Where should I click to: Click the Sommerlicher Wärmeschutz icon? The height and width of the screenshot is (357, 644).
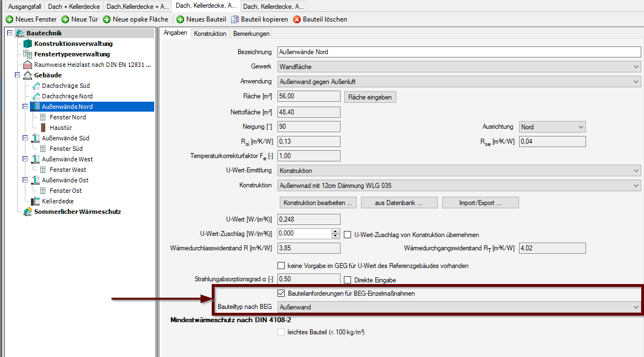(x=28, y=212)
